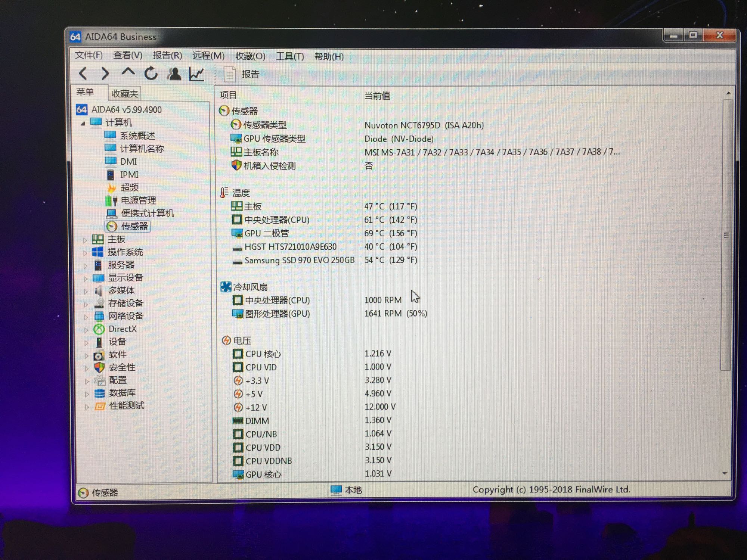The height and width of the screenshot is (560, 747).
Task: Select the CPU VID voltage row
Action: pos(311,367)
